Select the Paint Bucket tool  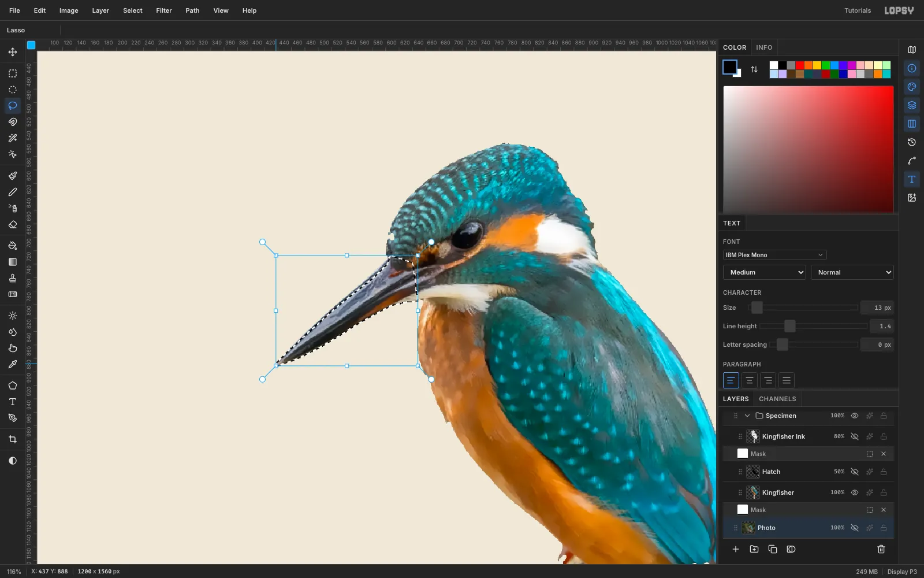(13, 246)
